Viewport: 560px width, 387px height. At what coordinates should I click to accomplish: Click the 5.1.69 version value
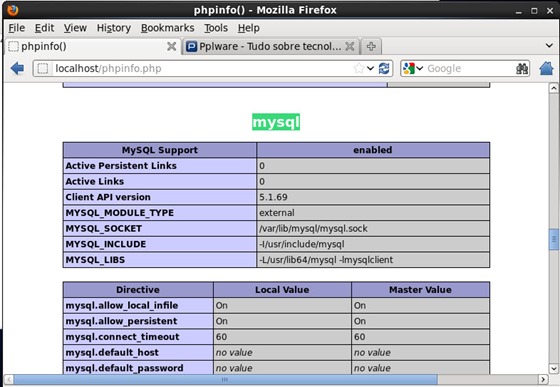coord(273,197)
